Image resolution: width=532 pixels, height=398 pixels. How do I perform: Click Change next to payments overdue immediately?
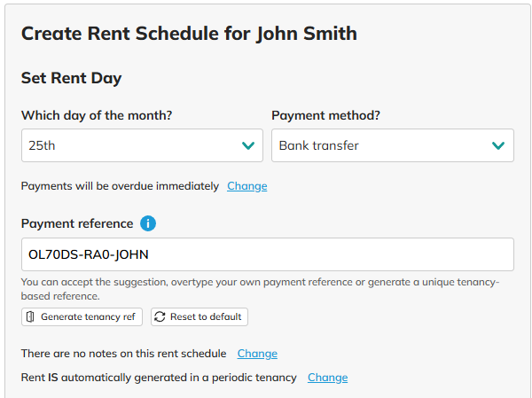click(247, 186)
